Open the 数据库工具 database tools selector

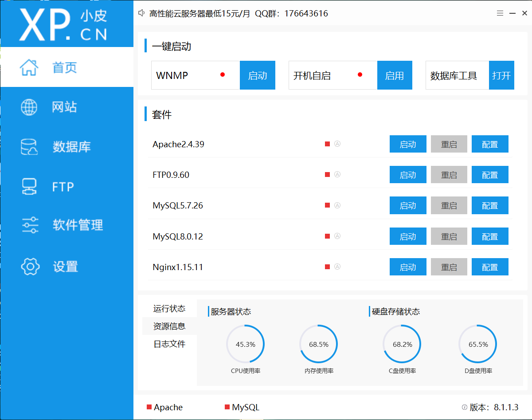point(457,75)
